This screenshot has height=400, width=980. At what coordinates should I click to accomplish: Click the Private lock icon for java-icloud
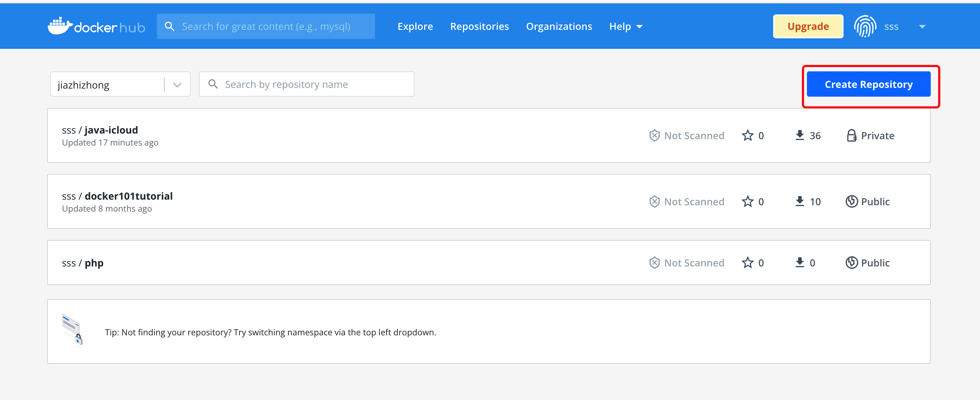pyautogui.click(x=851, y=135)
